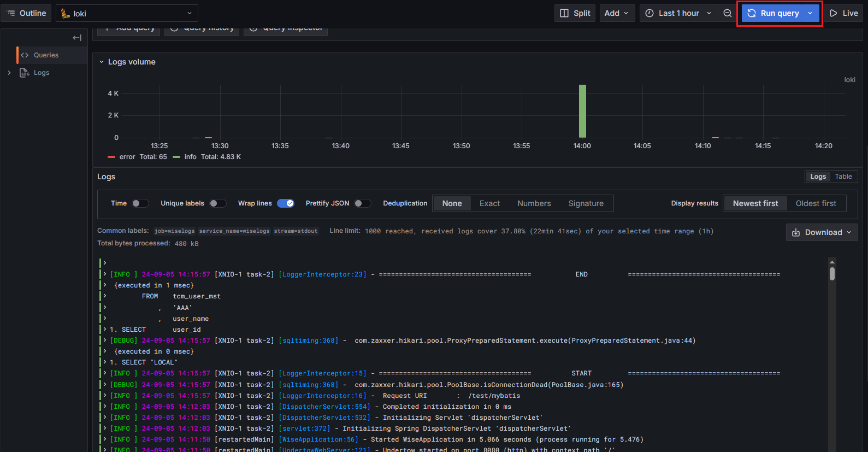This screenshot has height=452, width=868.
Task: Select None deduplication option
Action: 452,203
